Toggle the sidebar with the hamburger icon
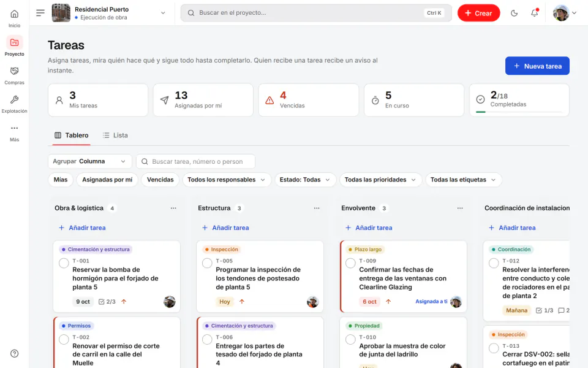 tap(40, 13)
